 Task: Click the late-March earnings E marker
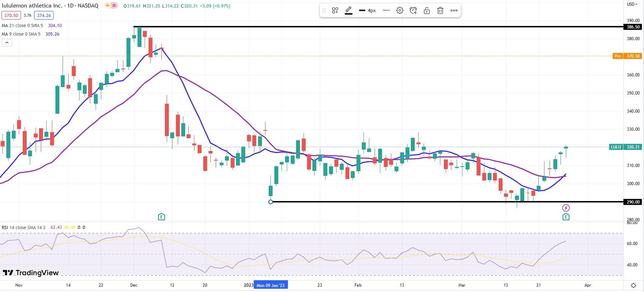566,217
